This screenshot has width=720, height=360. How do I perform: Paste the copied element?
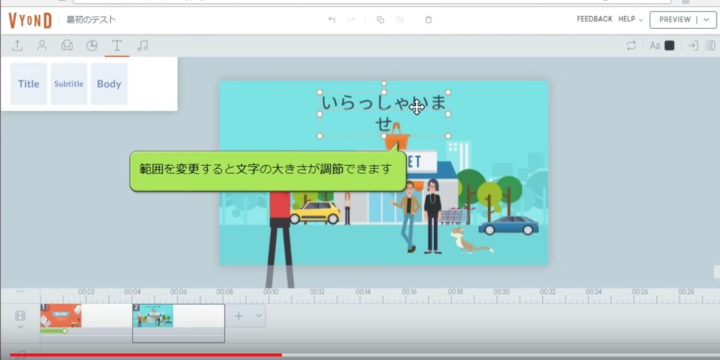point(400,20)
